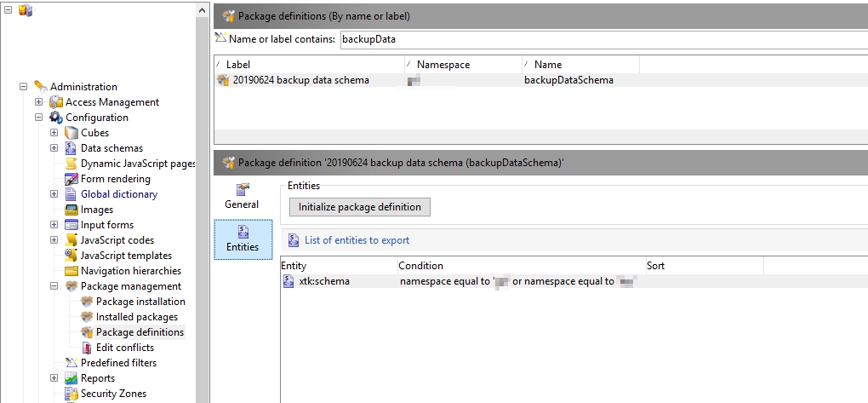This screenshot has height=403, width=868.
Task: Open Installed packages in the tree
Action: (x=136, y=317)
